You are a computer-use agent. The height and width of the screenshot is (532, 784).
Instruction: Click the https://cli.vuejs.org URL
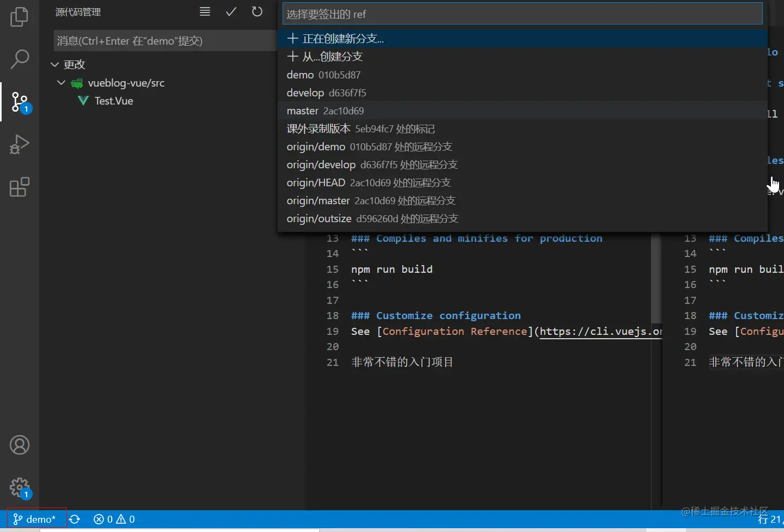(x=601, y=331)
